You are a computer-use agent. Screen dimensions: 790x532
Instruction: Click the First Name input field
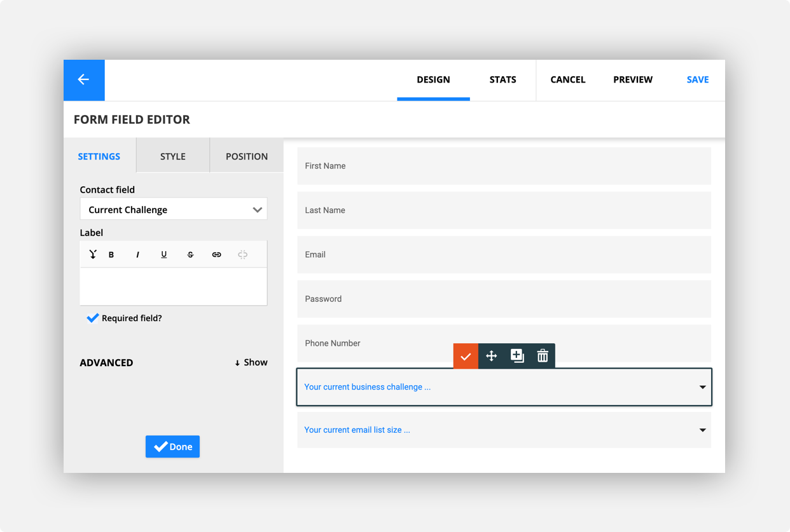tap(504, 166)
